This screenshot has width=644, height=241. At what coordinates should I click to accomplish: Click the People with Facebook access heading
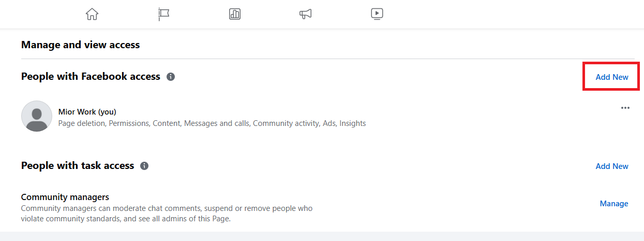(91, 77)
